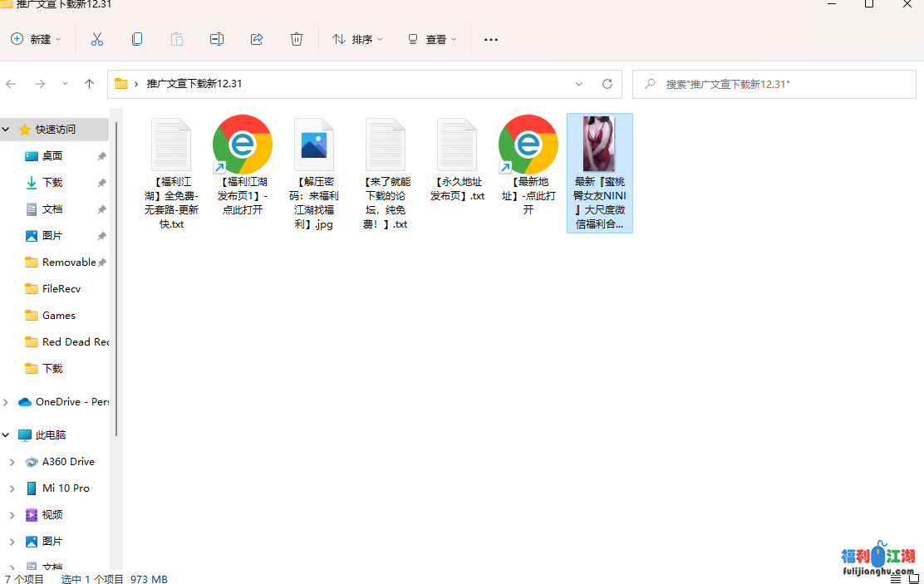Open the 查看 (View) dropdown menu
This screenshot has width=924, height=584.
point(432,39)
